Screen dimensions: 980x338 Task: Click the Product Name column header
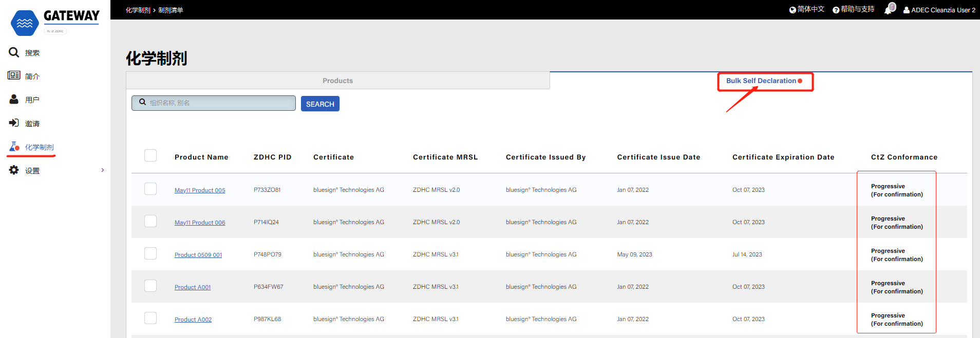pyautogui.click(x=201, y=157)
